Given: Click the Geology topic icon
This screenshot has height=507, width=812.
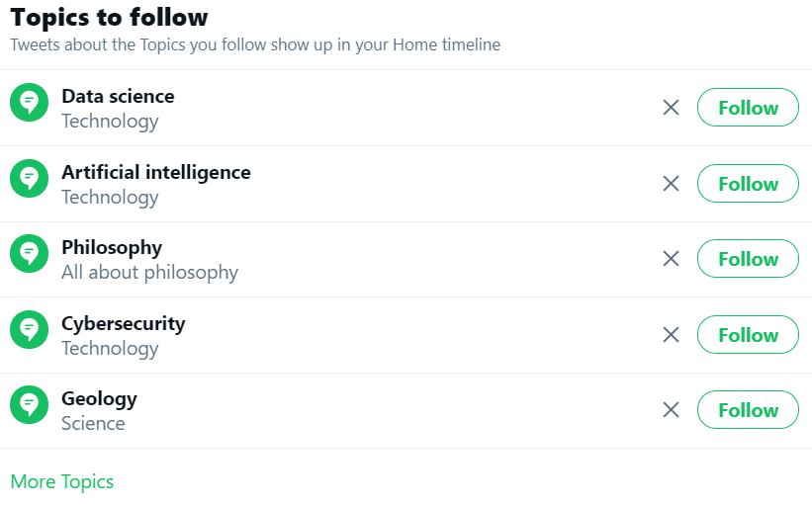Looking at the screenshot, I should tap(30, 404).
